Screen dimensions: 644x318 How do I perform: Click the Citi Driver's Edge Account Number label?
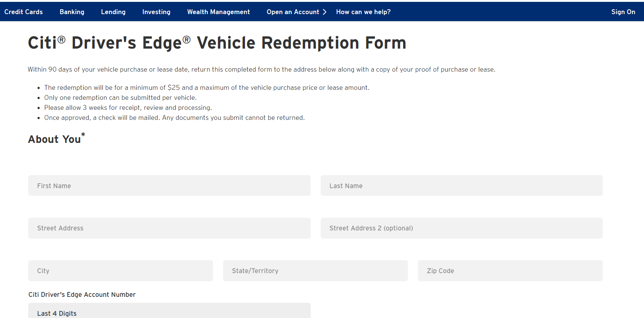82,295
